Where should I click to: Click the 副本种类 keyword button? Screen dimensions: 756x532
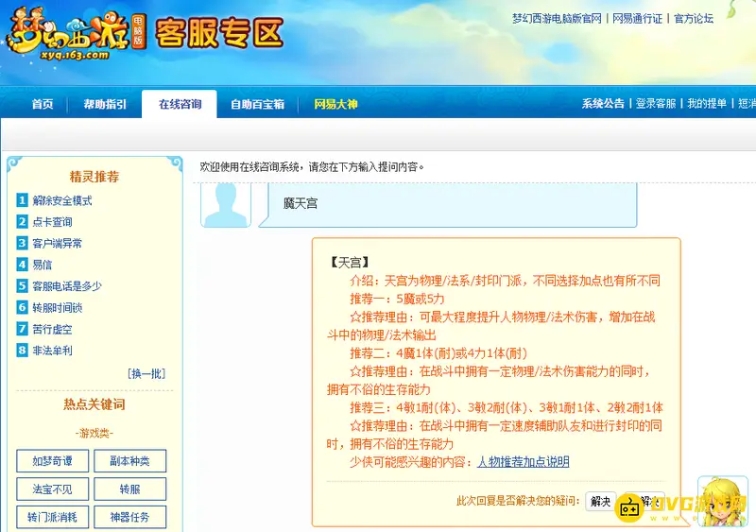tap(129, 461)
